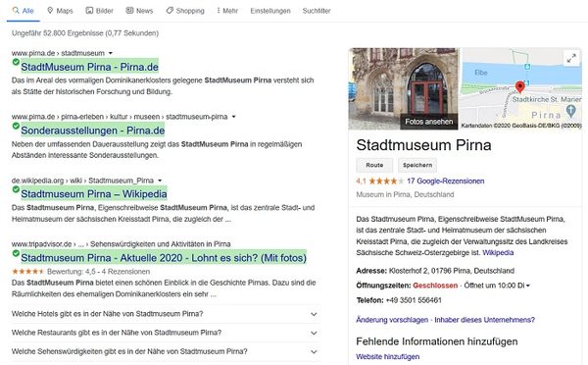Open dropdown arrow next to www.pirna.de › stadtmuseum

coord(110,53)
